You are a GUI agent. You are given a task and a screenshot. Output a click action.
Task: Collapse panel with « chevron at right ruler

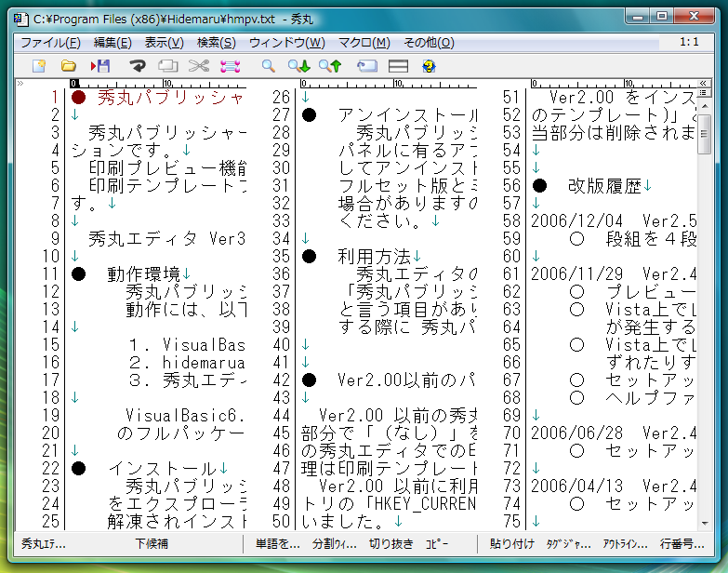click(704, 83)
